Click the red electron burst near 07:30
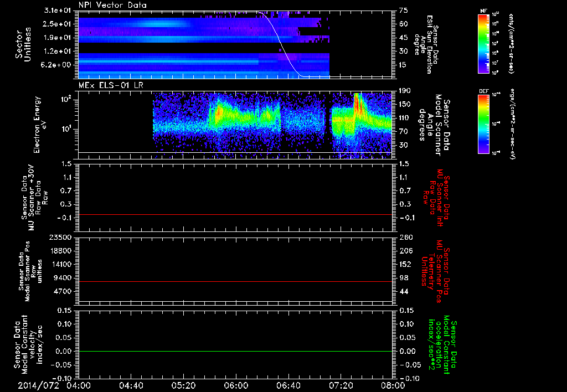The width and height of the screenshot is (567, 392). [x=358, y=102]
